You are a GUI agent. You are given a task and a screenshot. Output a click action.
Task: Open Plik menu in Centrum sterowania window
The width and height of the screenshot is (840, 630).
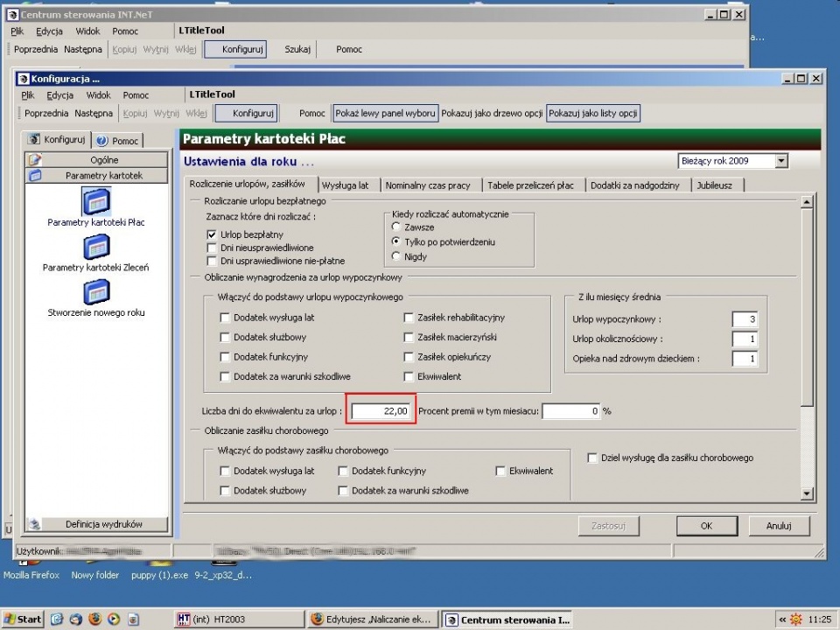(x=17, y=31)
